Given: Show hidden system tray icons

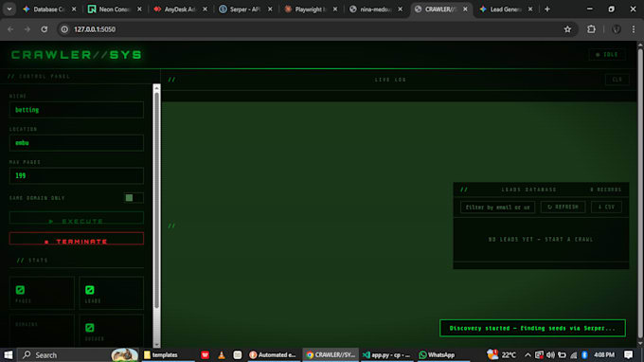Looking at the screenshot, I should point(528,354).
